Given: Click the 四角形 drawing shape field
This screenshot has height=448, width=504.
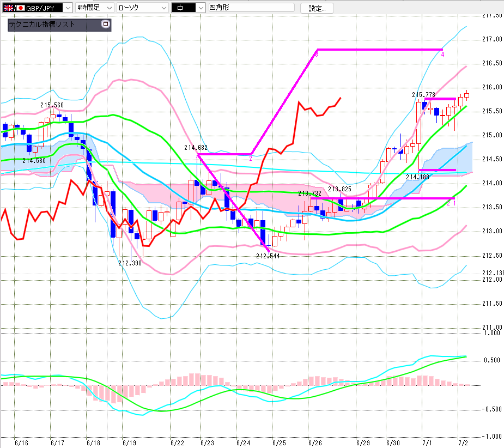Looking at the screenshot, I should point(251,8).
